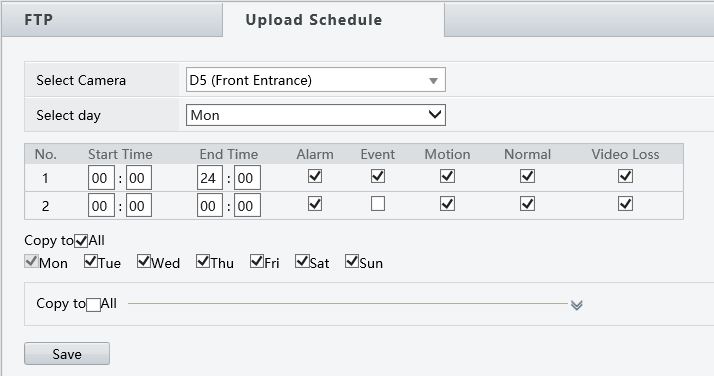714x376 pixels.
Task: Check the lower Copy to All checkbox
Action: pyautogui.click(x=93, y=304)
